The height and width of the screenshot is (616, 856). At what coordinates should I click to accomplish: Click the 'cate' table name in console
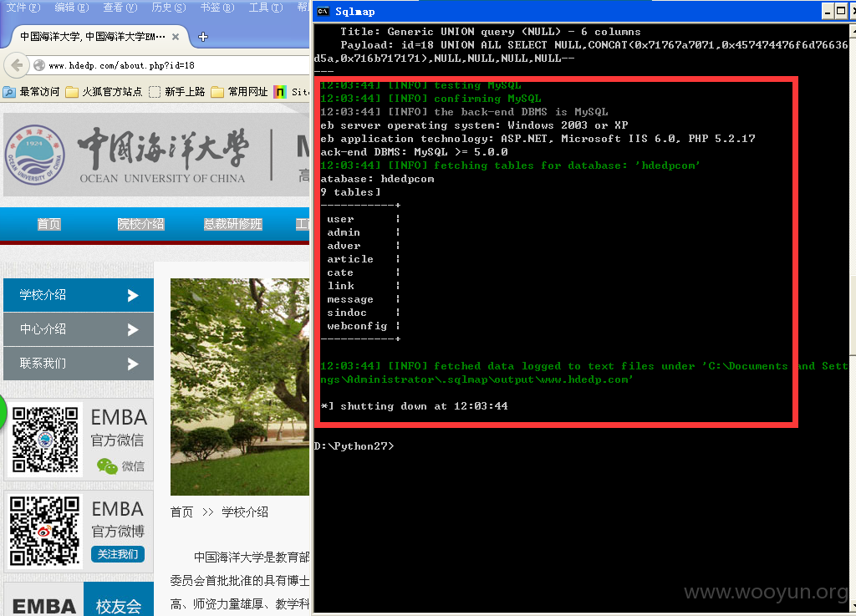pyautogui.click(x=340, y=272)
